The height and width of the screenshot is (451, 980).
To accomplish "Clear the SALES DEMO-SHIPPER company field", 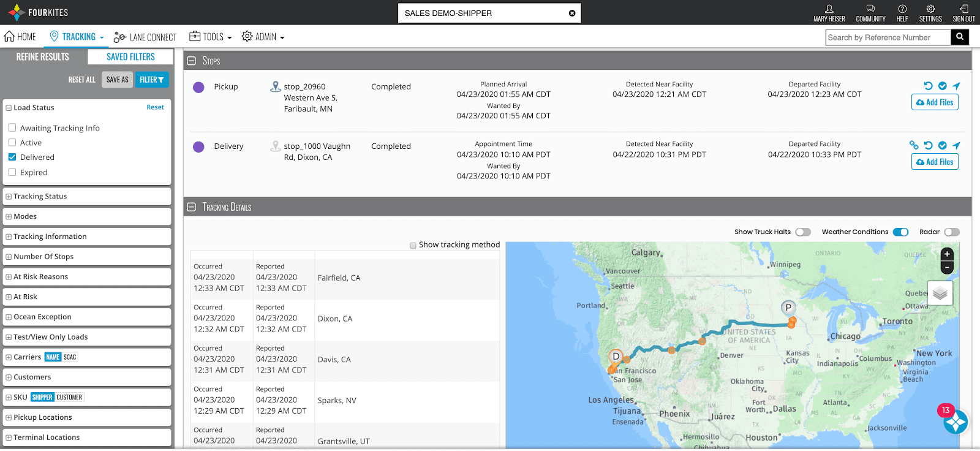I will click(572, 13).
